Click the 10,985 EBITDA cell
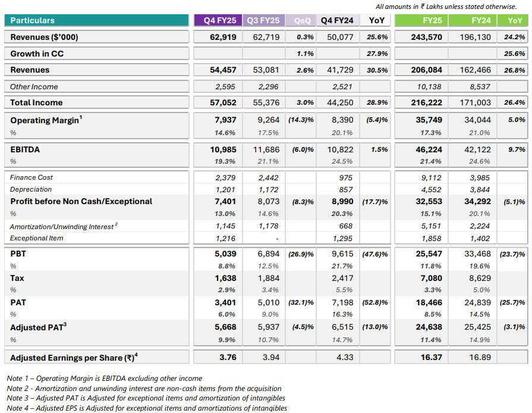 [x=223, y=149]
